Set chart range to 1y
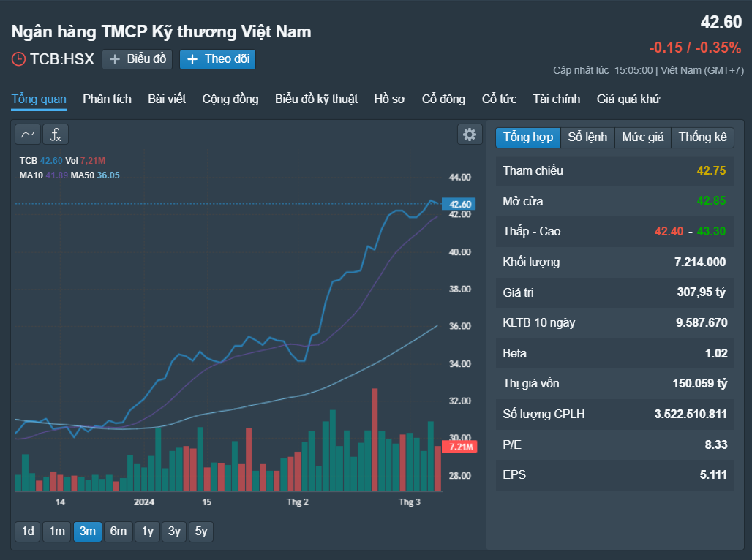This screenshot has height=560, width=752. click(147, 531)
